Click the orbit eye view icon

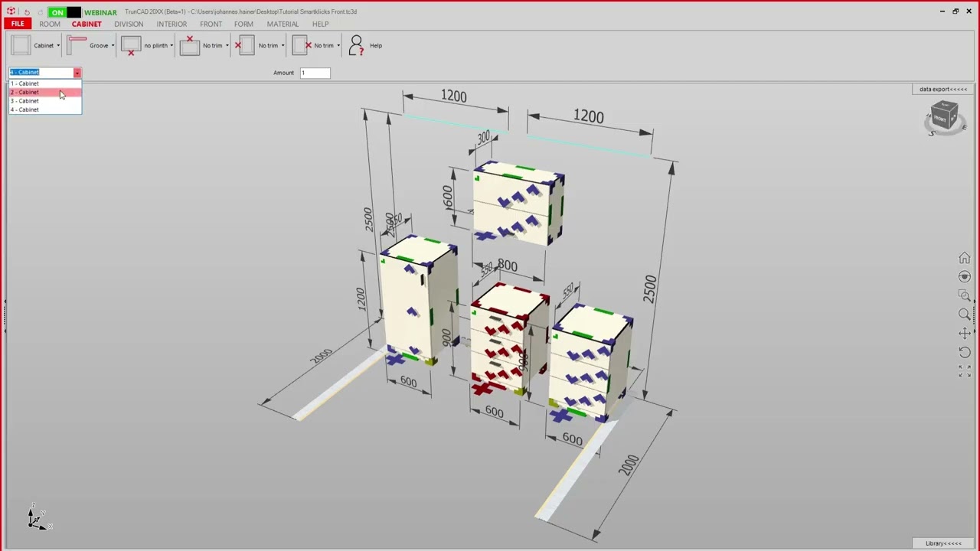coord(965,277)
